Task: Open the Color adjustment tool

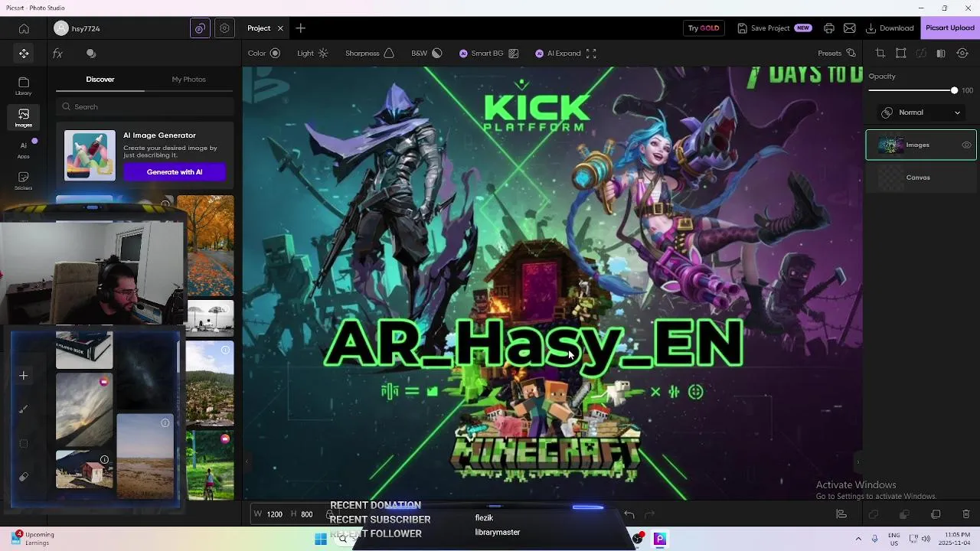Action: tap(264, 54)
